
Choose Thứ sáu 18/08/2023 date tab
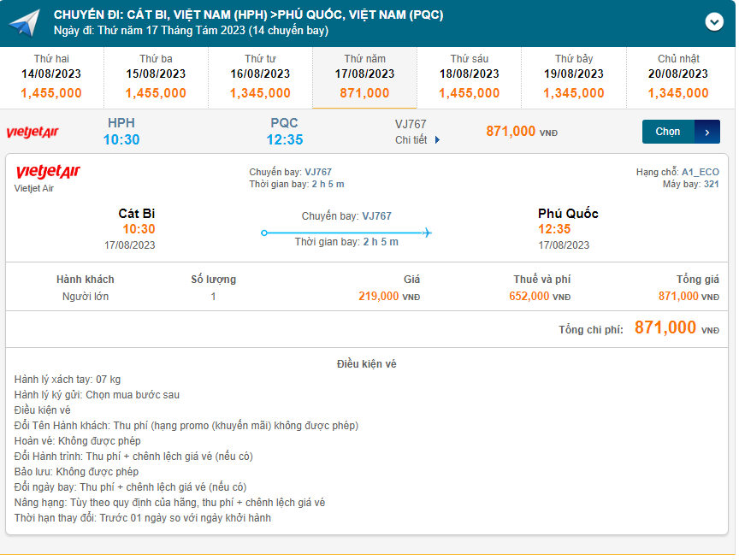click(x=470, y=77)
